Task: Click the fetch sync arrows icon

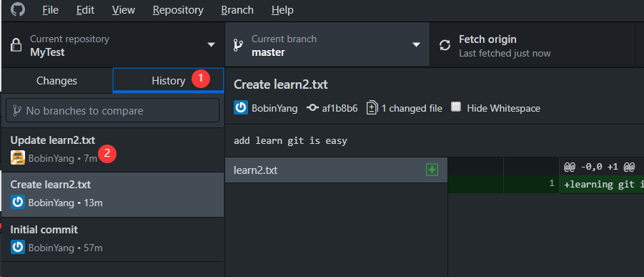Action: tap(445, 45)
